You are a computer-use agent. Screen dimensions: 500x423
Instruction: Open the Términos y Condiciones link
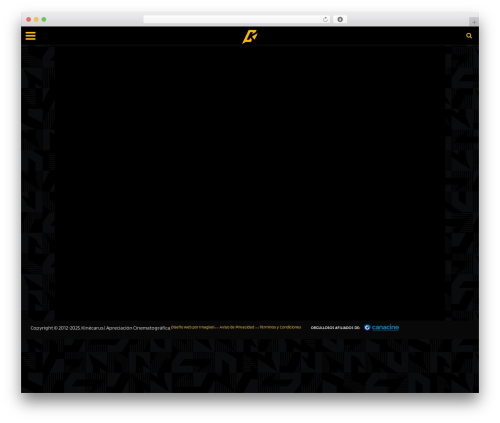pyautogui.click(x=280, y=327)
